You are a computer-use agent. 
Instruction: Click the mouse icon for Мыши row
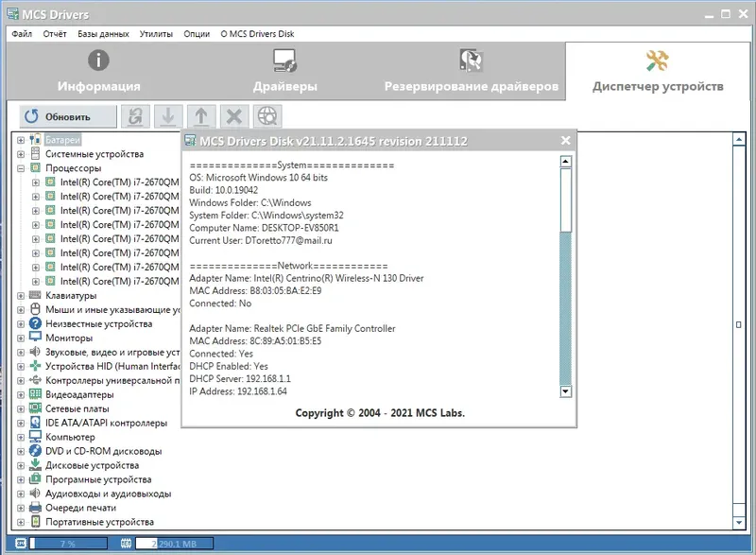pyautogui.click(x=35, y=308)
